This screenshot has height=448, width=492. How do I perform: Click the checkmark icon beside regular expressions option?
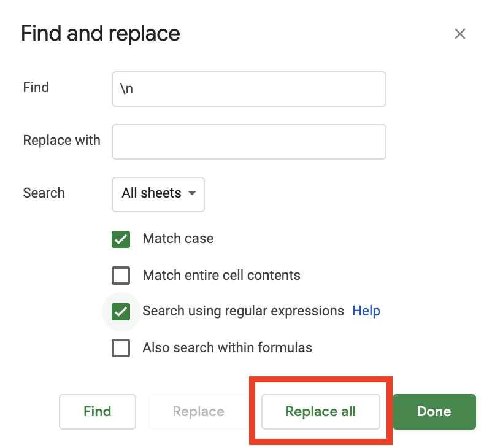[121, 311]
